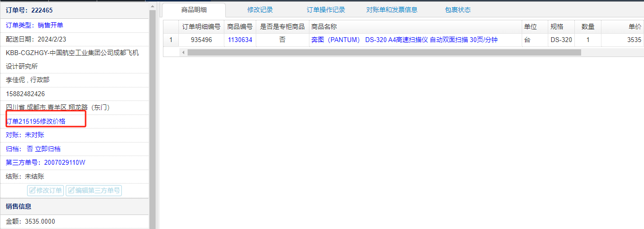Click the phone number 15882482426
This screenshot has width=644, height=229.
coord(25,94)
